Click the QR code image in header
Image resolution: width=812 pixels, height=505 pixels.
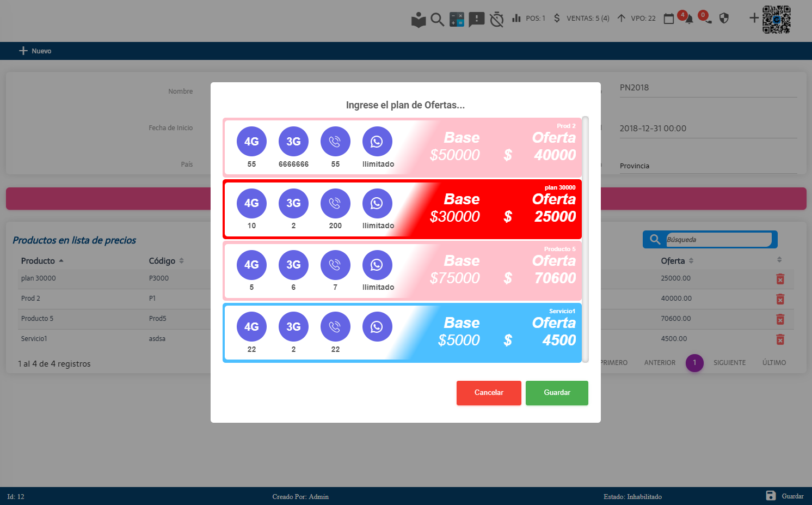click(x=776, y=20)
